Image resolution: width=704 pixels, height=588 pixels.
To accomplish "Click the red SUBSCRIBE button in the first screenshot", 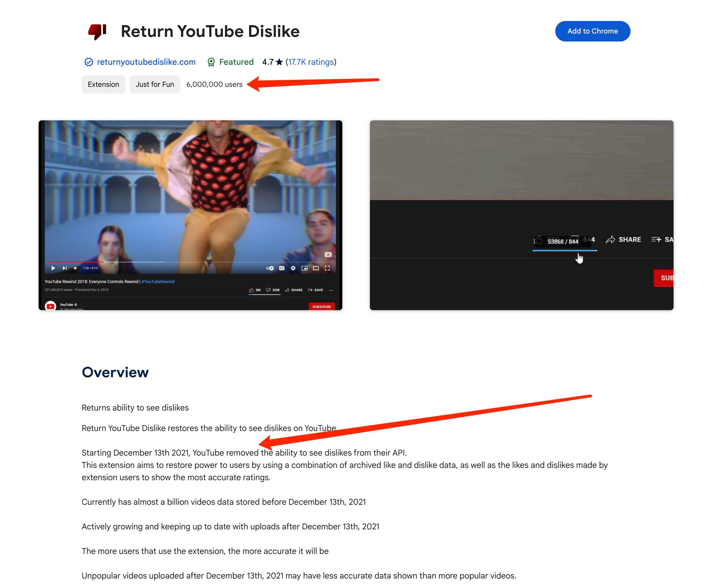I will pyautogui.click(x=322, y=306).
